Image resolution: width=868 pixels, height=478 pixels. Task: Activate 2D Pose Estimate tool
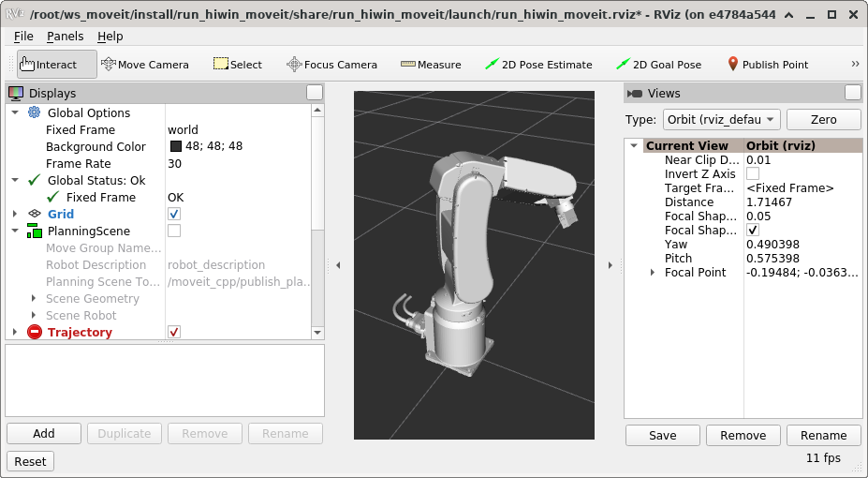pyautogui.click(x=538, y=65)
